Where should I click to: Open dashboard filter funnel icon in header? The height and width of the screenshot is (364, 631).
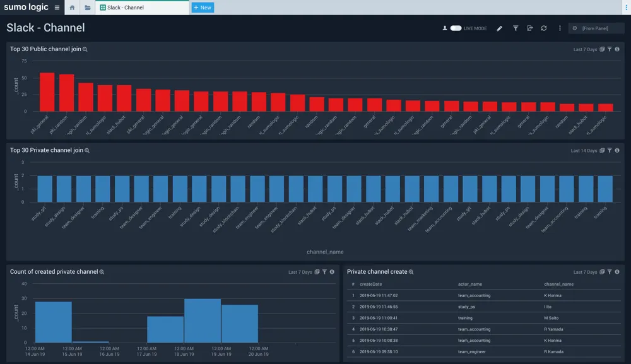pyautogui.click(x=516, y=28)
